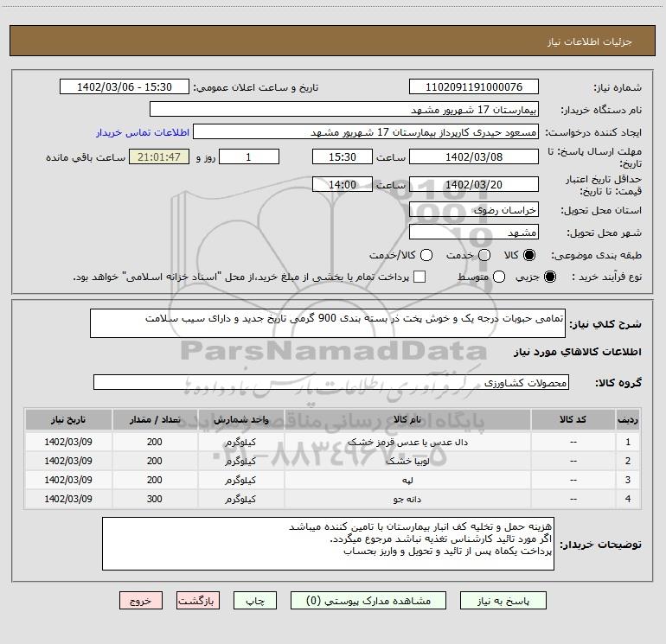The image size is (666, 644).
Task: Click date 1402/03/09 in the لوبیا خشک row
Action: coord(68,461)
